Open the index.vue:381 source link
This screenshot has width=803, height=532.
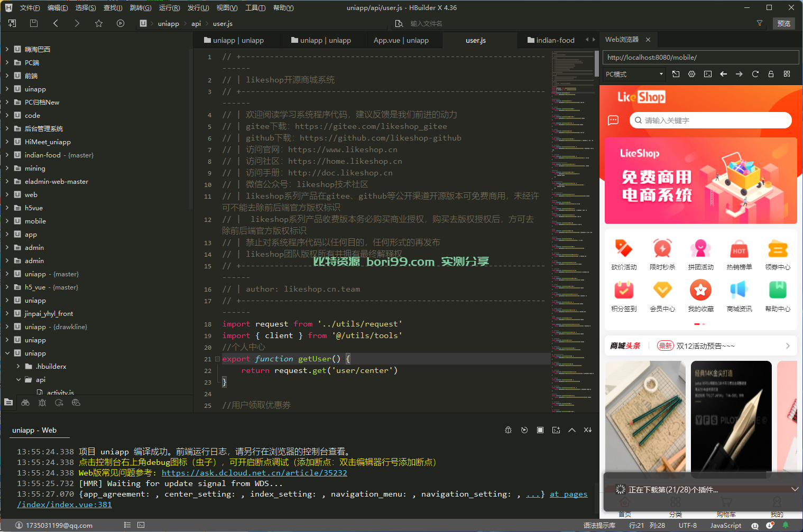(64, 505)
